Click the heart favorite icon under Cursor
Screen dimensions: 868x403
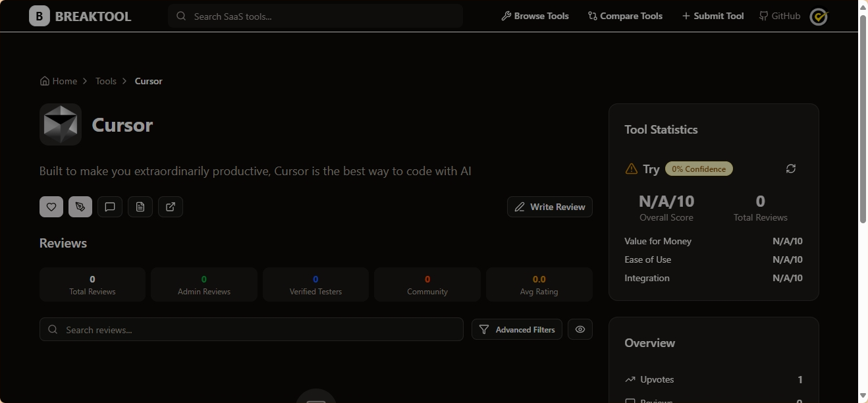click(x=51, y=207)
